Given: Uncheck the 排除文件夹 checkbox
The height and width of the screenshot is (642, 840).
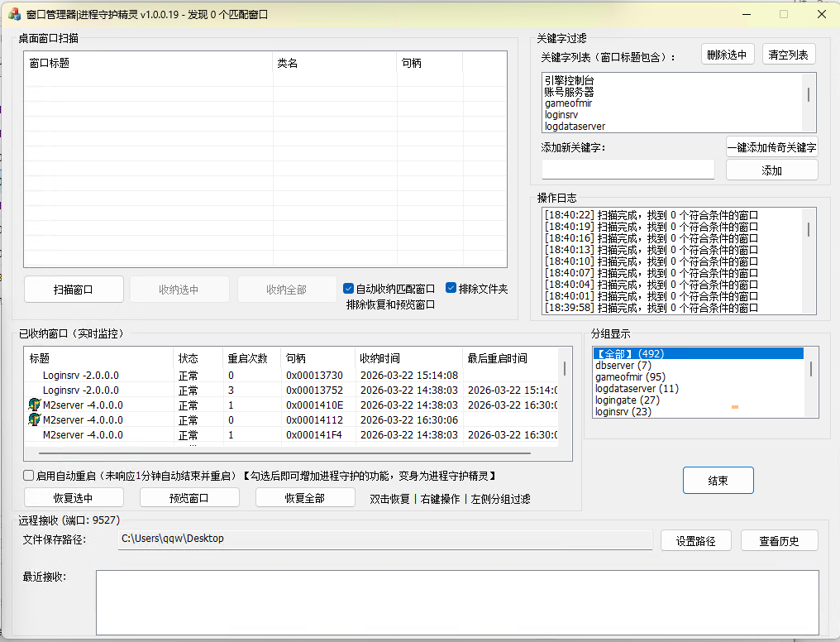Looking at the screenshot, I should (x=451, y=288).
